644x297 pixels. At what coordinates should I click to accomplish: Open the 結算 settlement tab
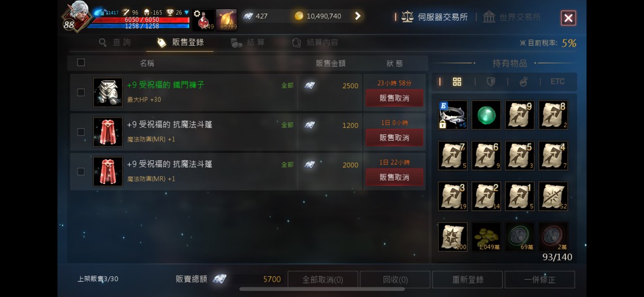248,43
